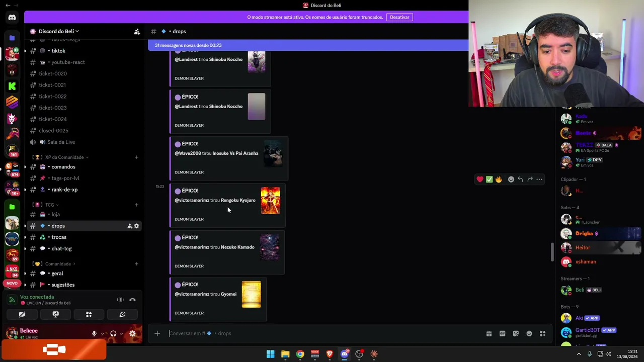Open voice connection signal details icon
This screenshot has height=362, width=644.
pos(12,300)
